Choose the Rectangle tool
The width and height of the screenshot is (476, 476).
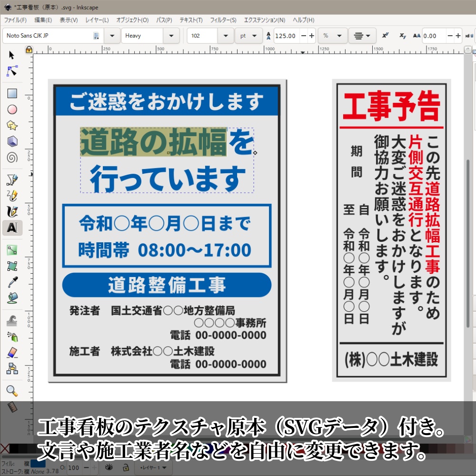click(x=12, y=93)
